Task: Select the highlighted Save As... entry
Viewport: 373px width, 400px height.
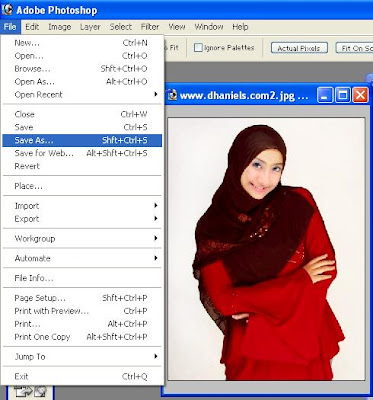Action: click(82, 141)
